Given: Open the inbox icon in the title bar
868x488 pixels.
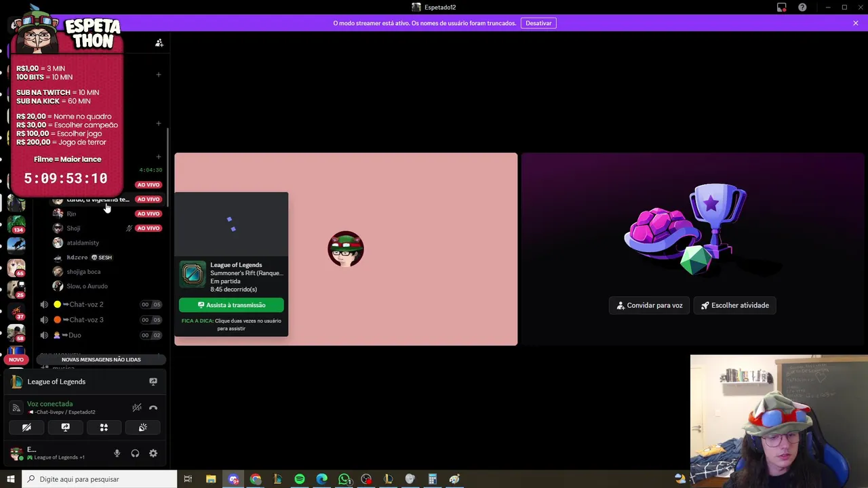Looking at the screenshot, I should coord(782,7).
